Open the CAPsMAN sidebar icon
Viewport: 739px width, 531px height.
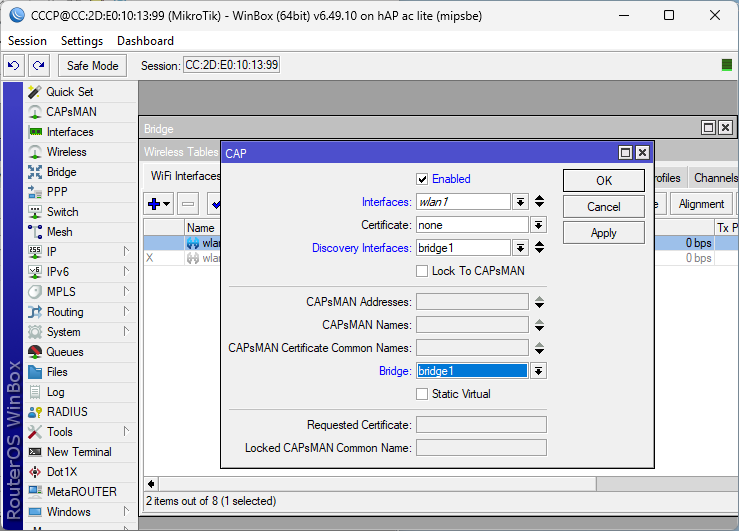tap(35, 112)
